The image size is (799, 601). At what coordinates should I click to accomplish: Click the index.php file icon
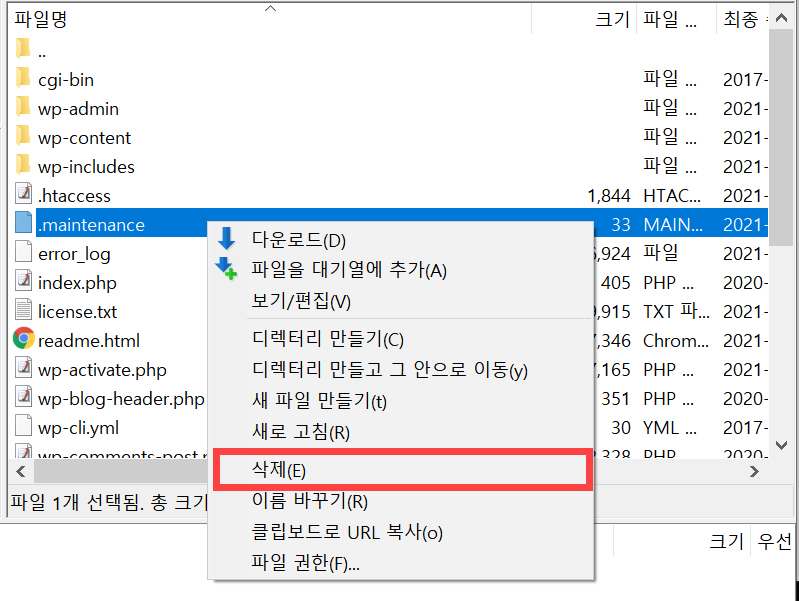[23, 280]
